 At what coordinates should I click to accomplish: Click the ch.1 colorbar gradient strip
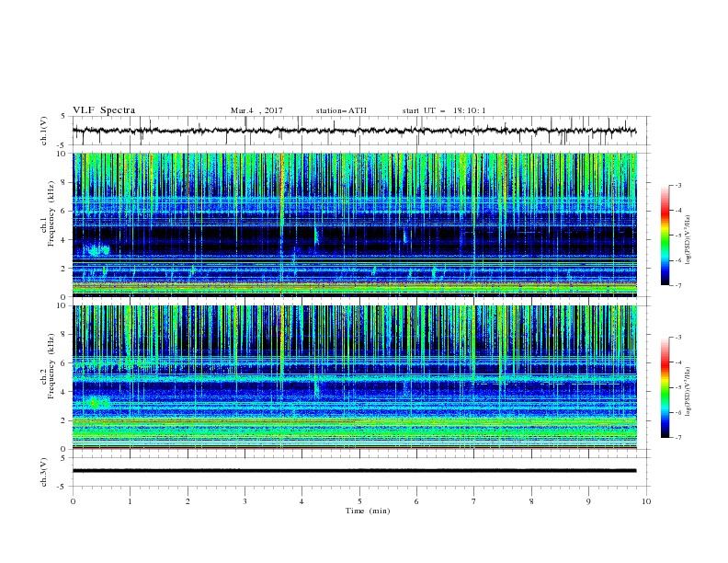[x=665, y=236]
